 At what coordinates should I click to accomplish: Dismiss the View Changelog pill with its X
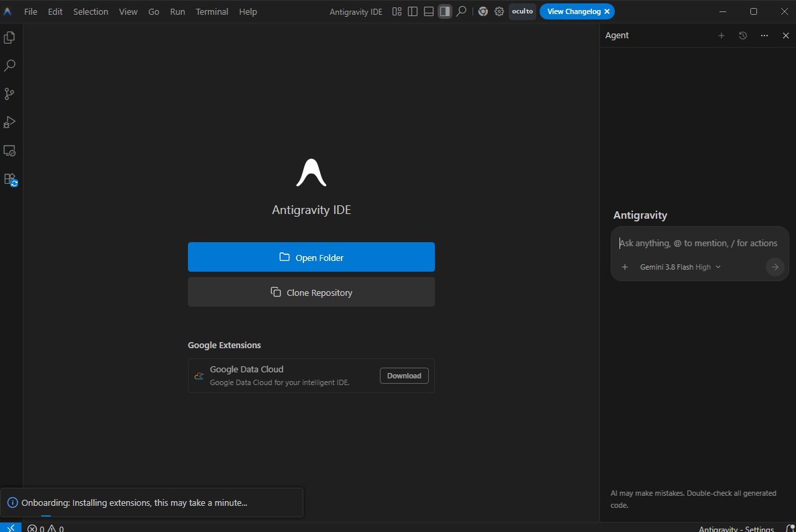click(x=607, y=11)
